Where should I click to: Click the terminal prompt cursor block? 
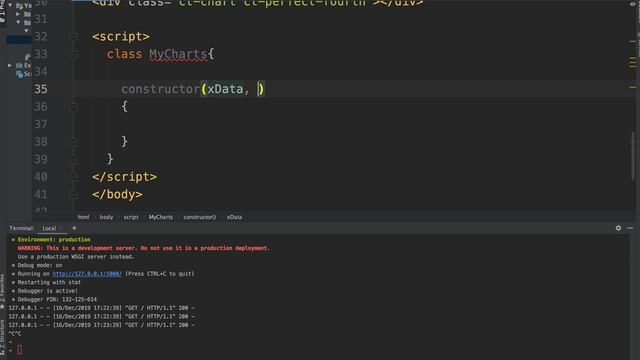pyautogui.click(x=20, y=349)
